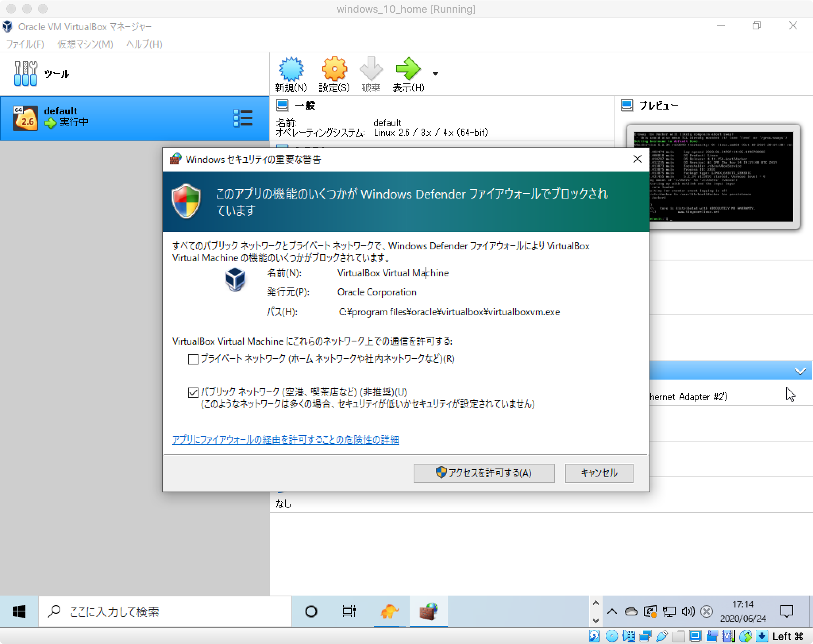Select the Tools (ツール) icon
This screenshot has height=644, width=813.
26,74
